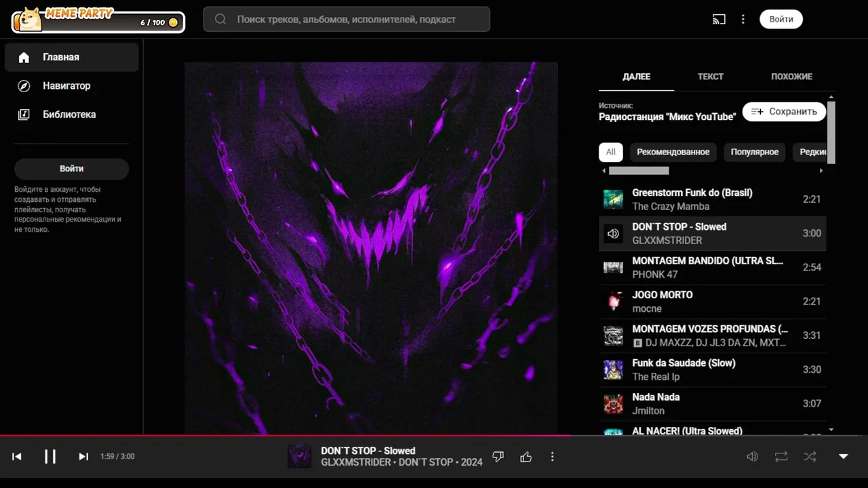Viewport: 868px width, 488px height.
Task: Open the artist Jmilton
Action: coord(648,411)
